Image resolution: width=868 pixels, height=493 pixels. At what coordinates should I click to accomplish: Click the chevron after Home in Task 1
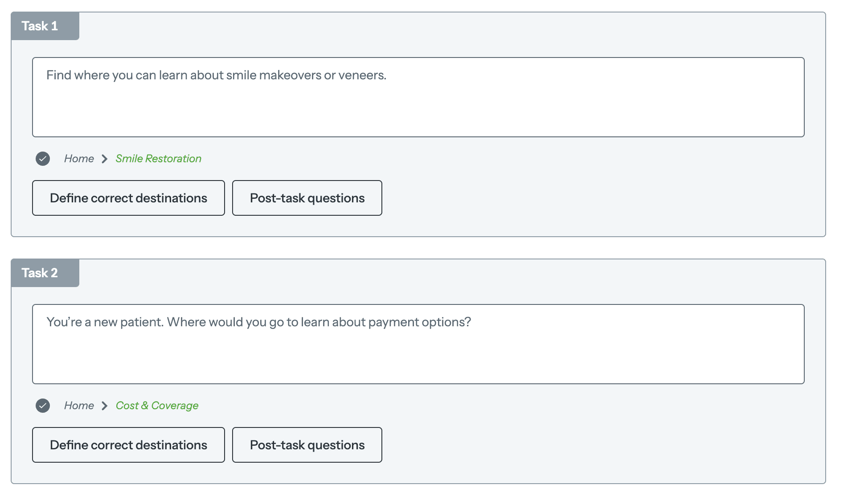pyautogui.click(x=105, y=159)
